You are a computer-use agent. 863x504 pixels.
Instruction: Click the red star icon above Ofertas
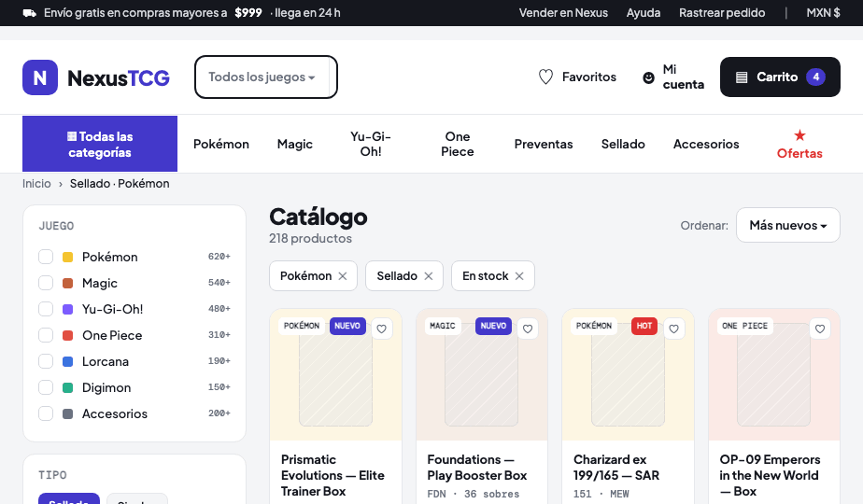pos(799,135)
